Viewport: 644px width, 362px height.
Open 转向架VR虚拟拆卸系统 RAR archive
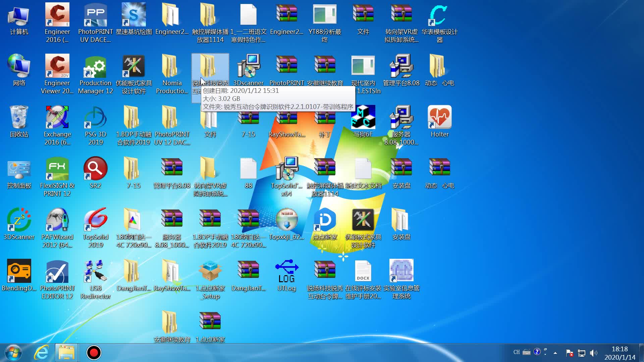pos(401,23)
